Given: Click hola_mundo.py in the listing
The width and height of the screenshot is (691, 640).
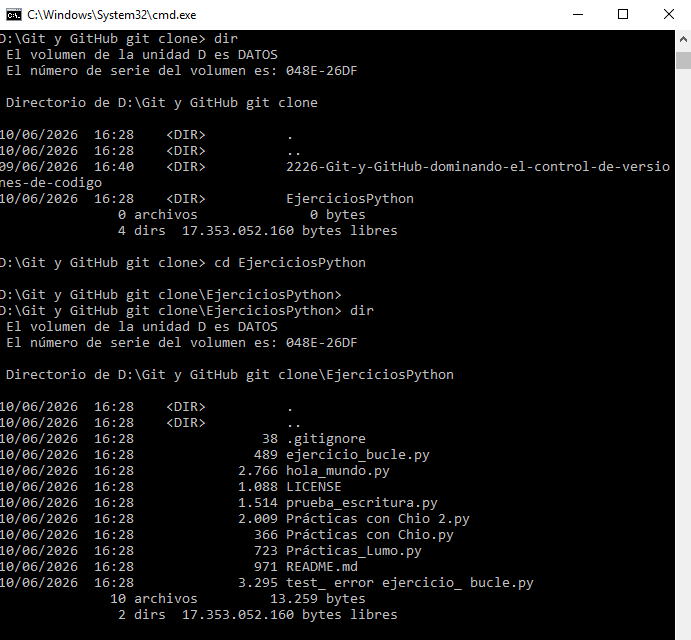Looking at the screenshot, I should coord(338,471).
